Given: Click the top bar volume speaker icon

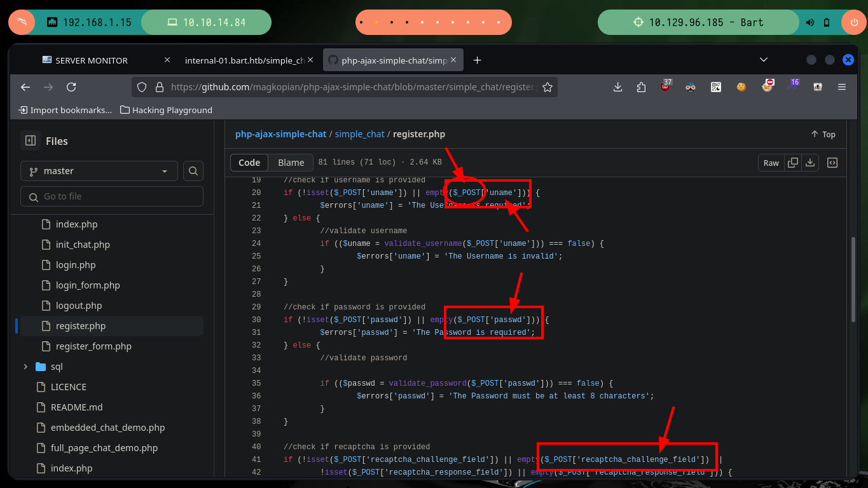Looking at the screenshot, I should pyautogui.click(x=810, y=22).
